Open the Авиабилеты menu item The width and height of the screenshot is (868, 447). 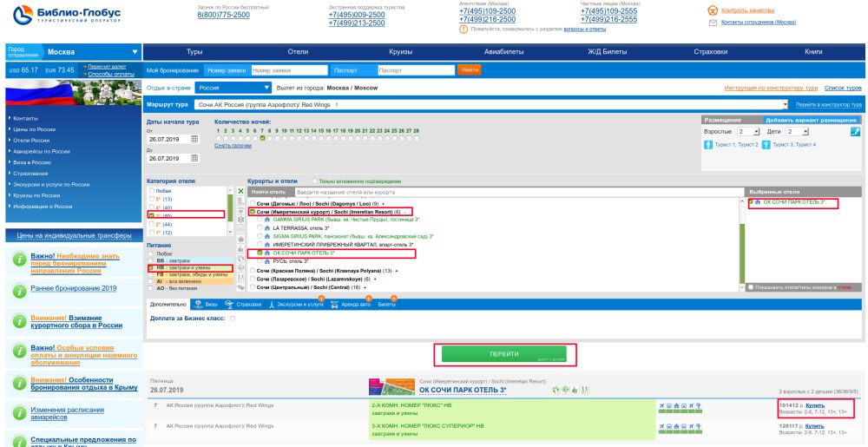[x=504, y=52]
